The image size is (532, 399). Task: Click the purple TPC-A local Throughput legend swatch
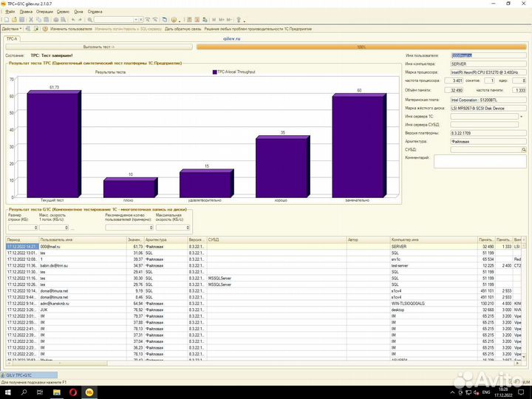point(214,72)
